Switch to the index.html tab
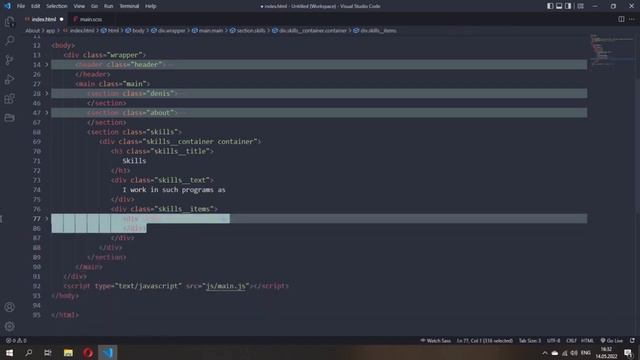The height and width of the screenshot is (360, 640). click(44, 19)
